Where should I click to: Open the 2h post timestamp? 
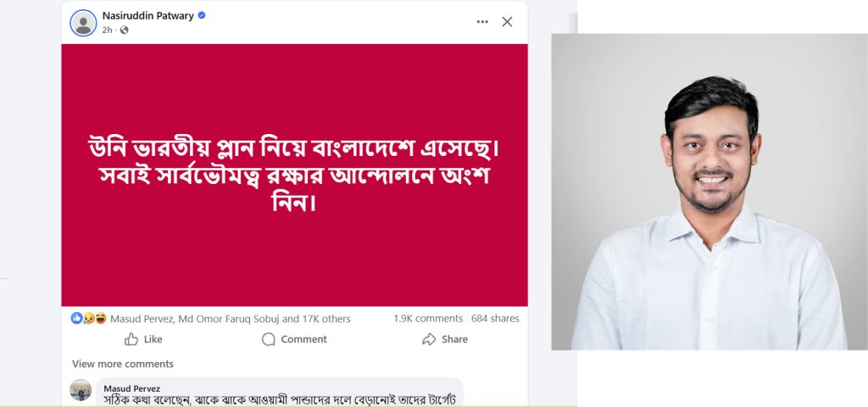coord(107,30)
